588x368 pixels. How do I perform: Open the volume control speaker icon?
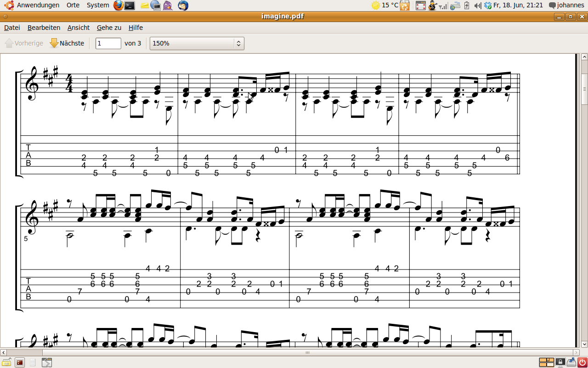tap(478, 6)
